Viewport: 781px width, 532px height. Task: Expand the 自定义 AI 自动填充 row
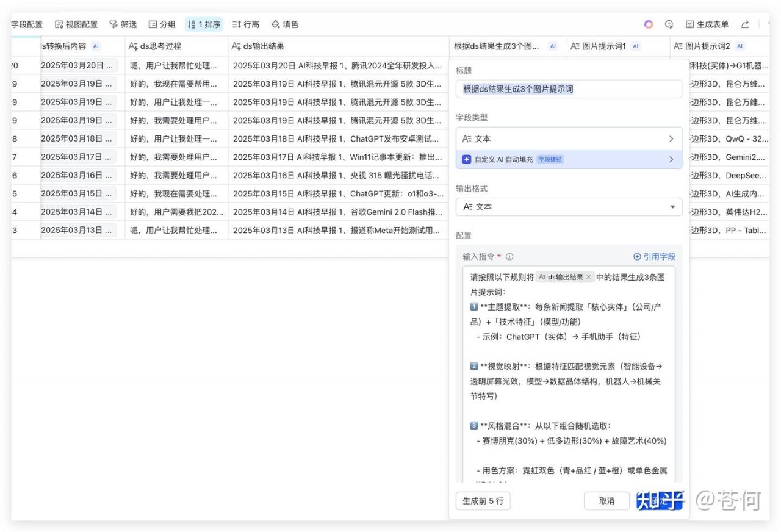pos(569,159)
